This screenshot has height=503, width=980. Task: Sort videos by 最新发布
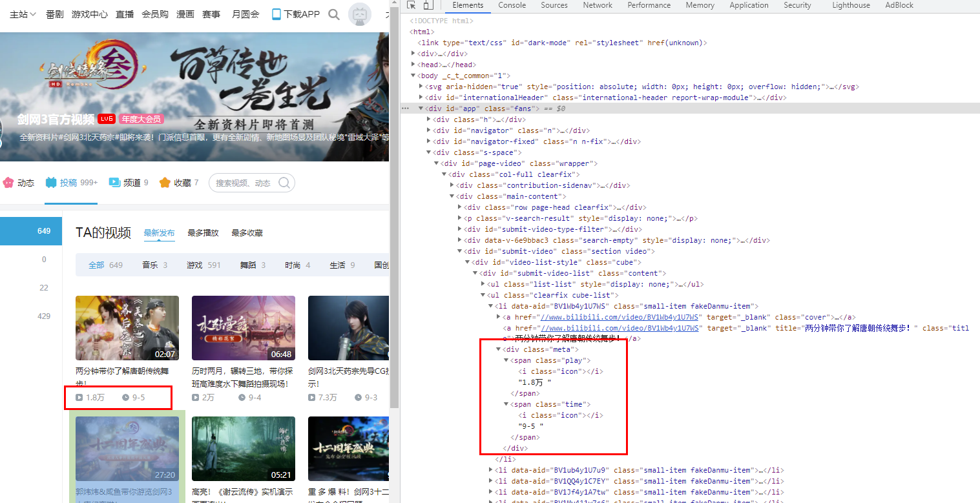click(159, 233)
